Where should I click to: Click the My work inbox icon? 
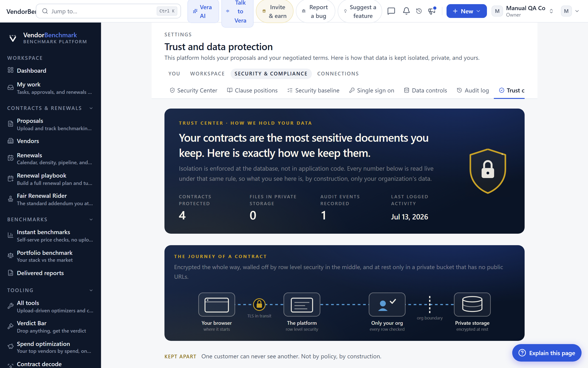point(10,88)
